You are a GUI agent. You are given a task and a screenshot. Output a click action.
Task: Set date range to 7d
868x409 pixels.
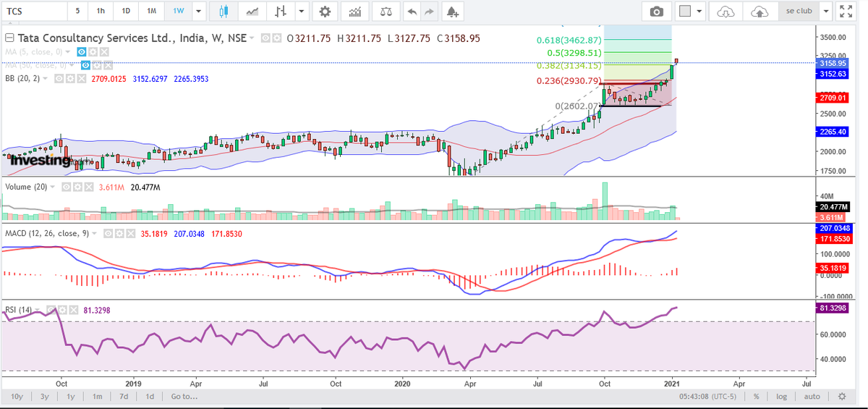tap(124, 397)
